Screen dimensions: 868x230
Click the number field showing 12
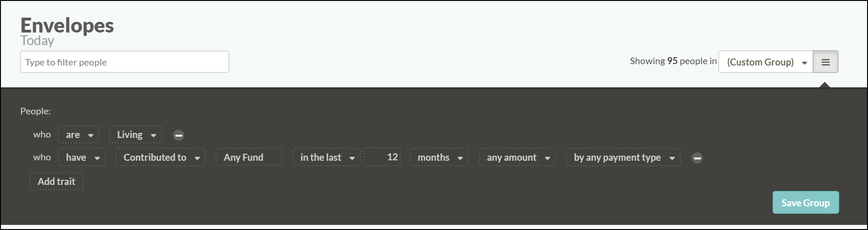[x=382, y=157]
